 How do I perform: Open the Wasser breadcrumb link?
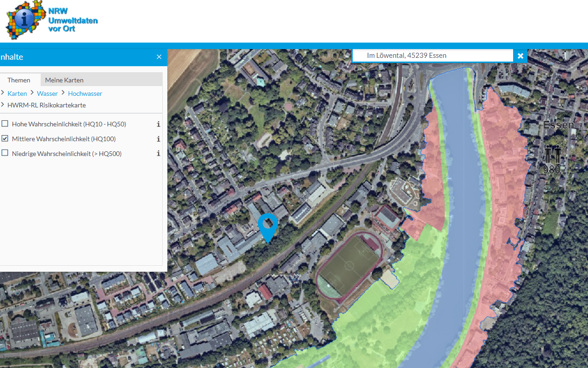47,94
